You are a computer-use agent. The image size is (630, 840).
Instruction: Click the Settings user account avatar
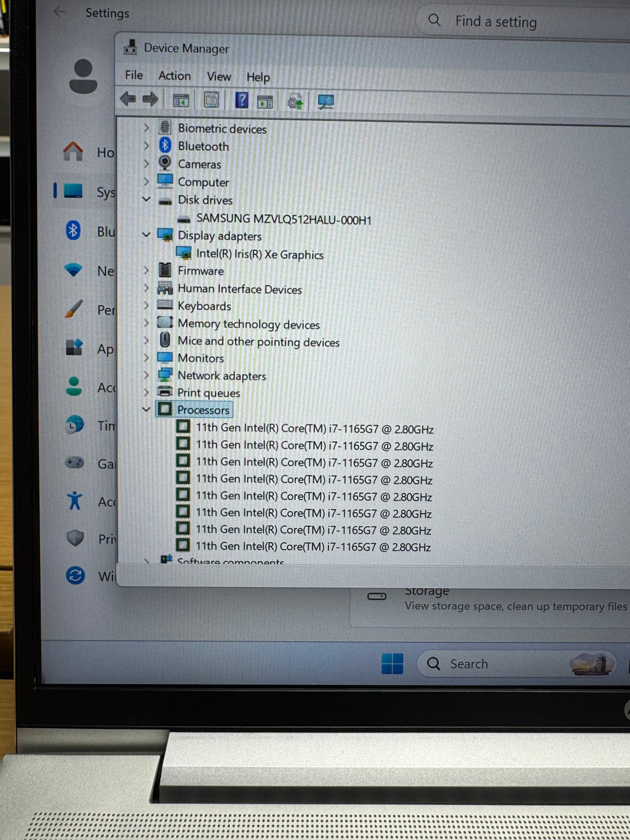(83, 76)
